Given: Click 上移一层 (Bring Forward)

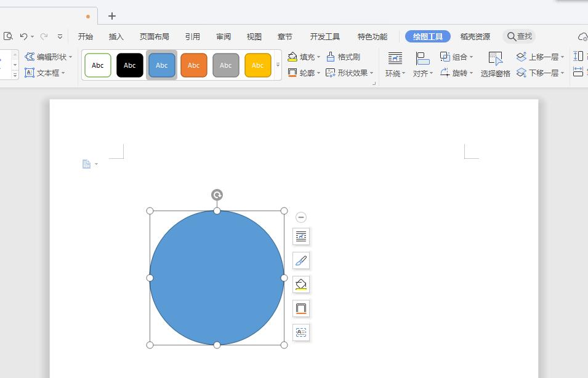Looking at the screenshot, I should click(540, 56).
